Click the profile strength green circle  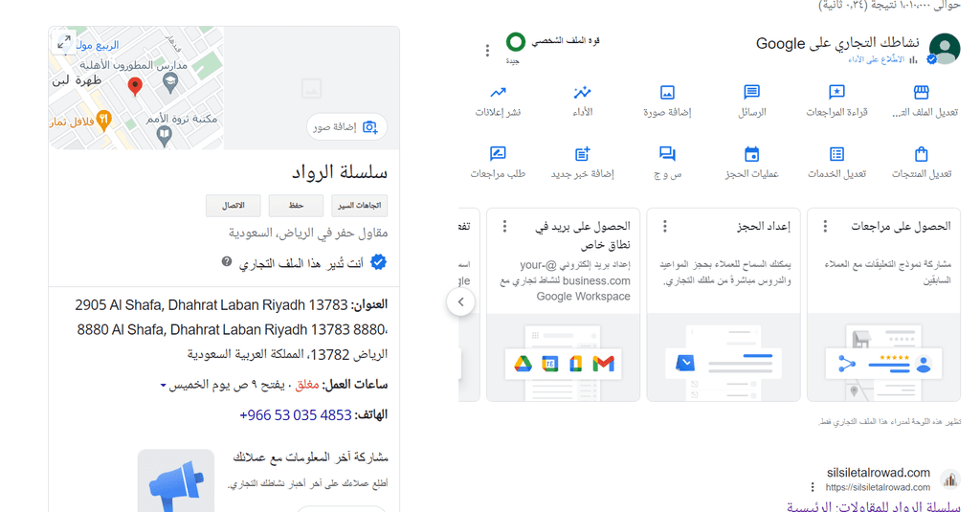click(516, 42)
